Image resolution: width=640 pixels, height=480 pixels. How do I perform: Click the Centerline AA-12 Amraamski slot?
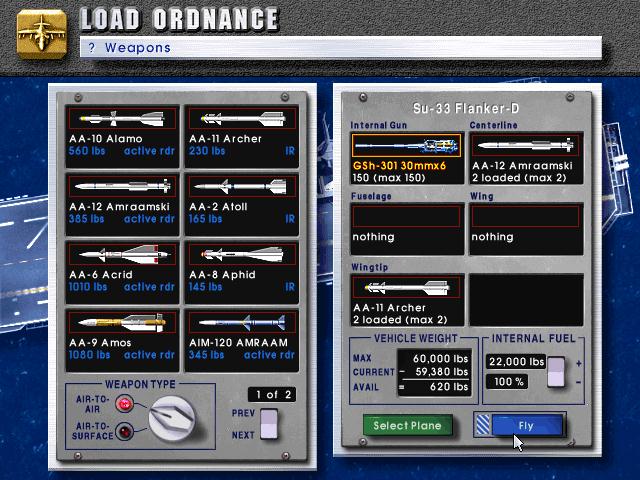tap(526, 158)
